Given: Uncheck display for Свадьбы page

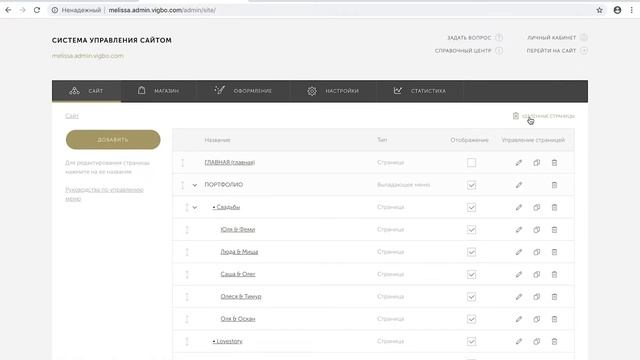Looking at the screenshot, I should pos(471,207).
